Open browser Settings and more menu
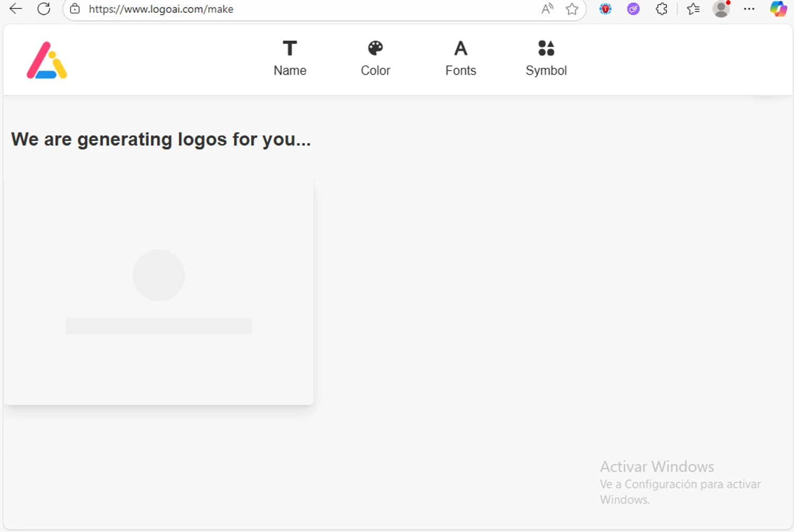This screenshot has height=532, width=794. (749, 9)
